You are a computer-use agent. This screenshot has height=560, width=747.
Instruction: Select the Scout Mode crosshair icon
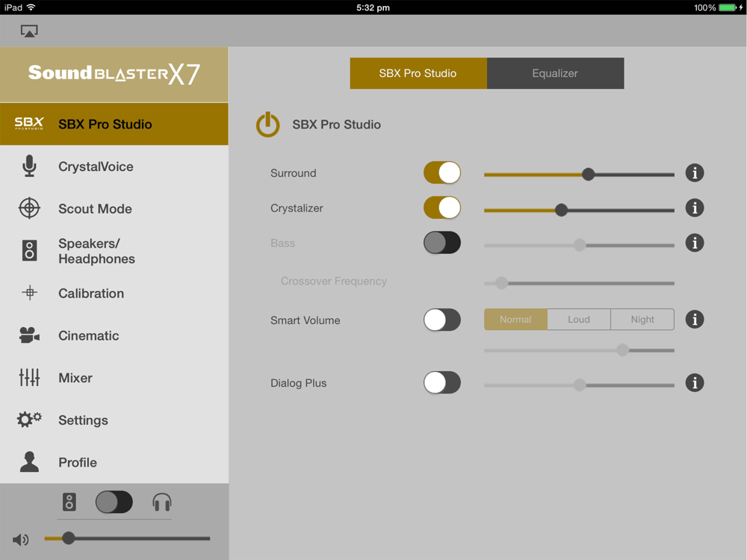tap(29, 208)
